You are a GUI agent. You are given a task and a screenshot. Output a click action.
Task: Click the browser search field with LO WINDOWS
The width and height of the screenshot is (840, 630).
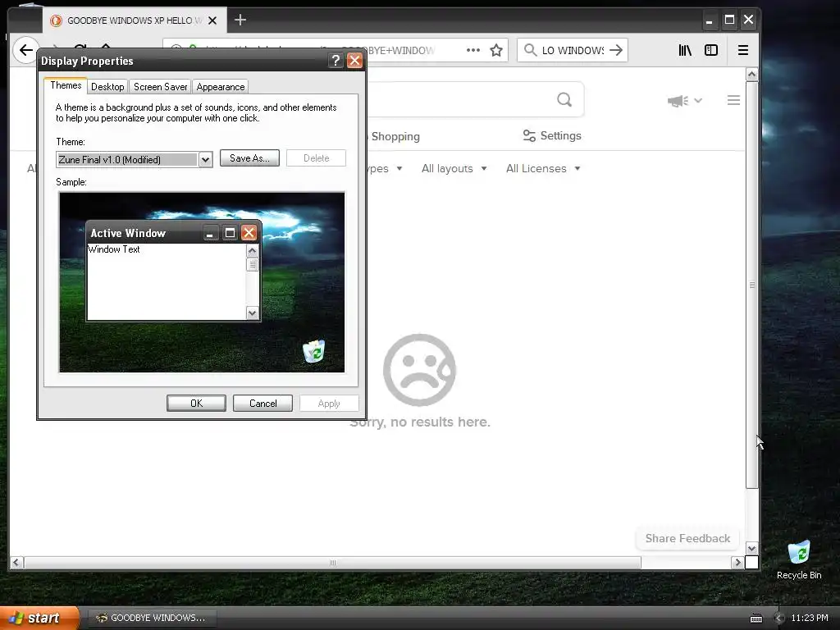coord(572,50)
